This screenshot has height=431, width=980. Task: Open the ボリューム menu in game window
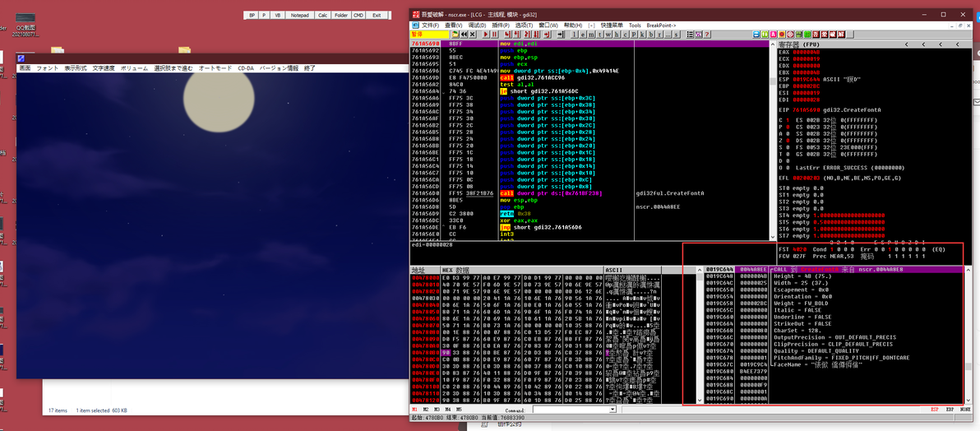pyautogui.click(x=134, y=67)
